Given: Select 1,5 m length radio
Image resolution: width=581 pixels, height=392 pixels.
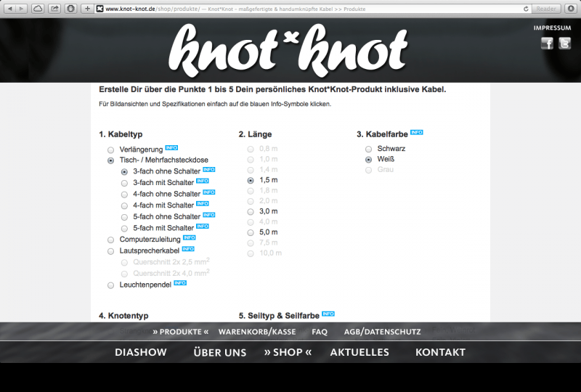Looking at the screenshot, I should click(x=251, y=181).
